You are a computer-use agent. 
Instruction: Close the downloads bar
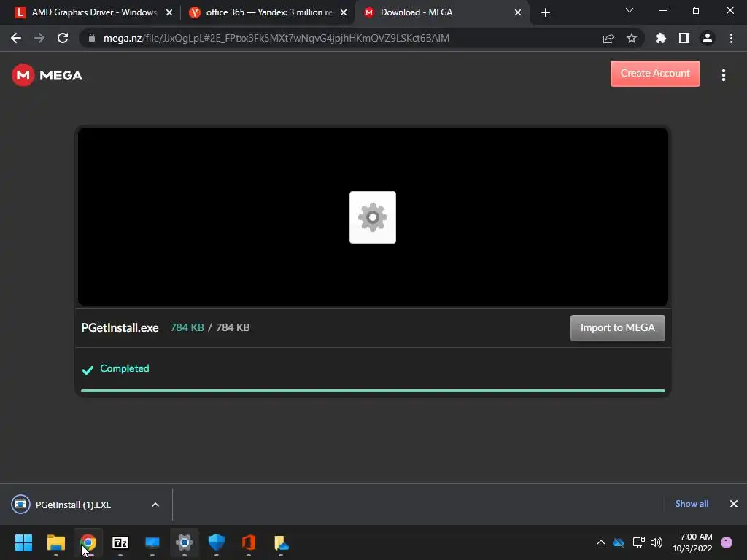click(734, 504)
